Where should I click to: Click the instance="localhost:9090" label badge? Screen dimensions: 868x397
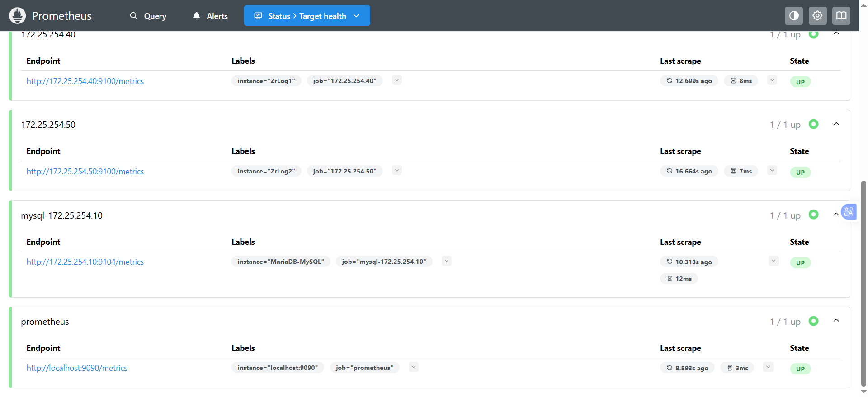tap(278, 368)
